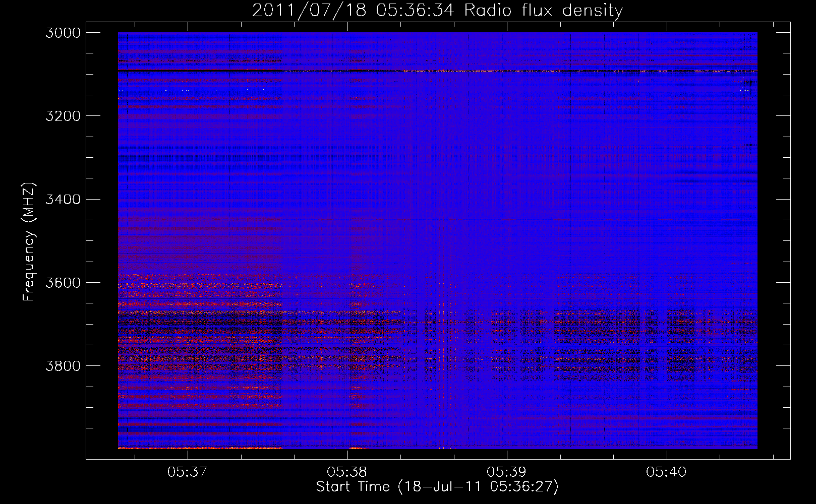Viewport: 816px width, 504px height.
Task: Click the 05:37 time tick label
Action: pyautogui.click(x=188, y=472)
